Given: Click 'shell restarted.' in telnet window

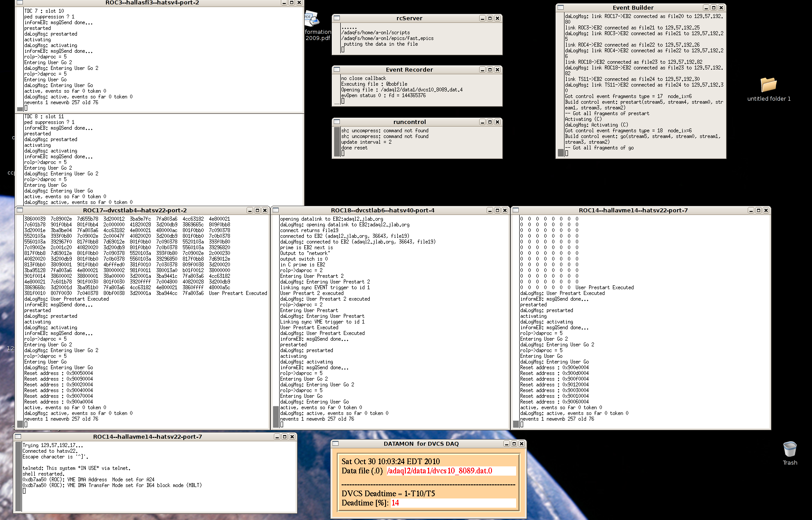Looking at the screenshot, I should point(44,474).
